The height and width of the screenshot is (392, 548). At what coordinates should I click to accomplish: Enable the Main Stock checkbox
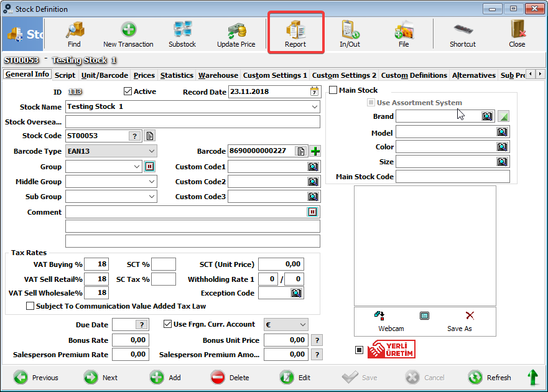pyautogui.click(x=333, y=90)
